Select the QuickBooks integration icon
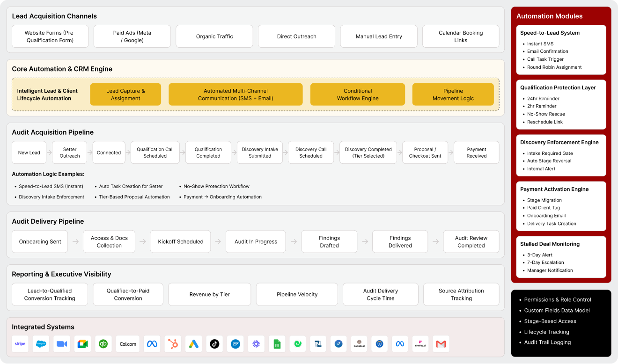 tap(103, 344)
